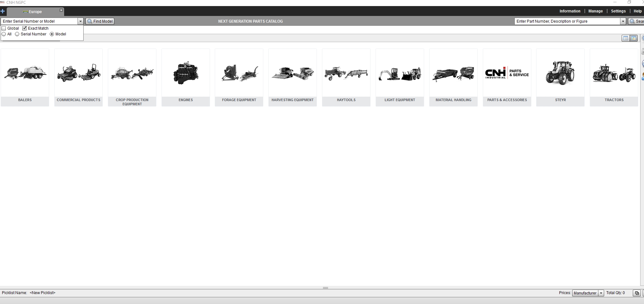
Task: Focus the Part Number, Description or Figure field
Action: (x=567, y=21)
